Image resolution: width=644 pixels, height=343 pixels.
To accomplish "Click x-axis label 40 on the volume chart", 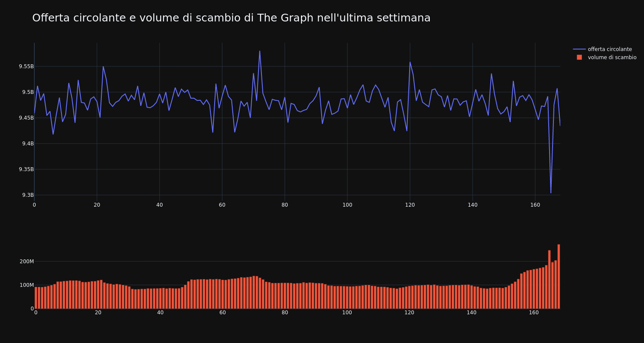I will (160, 313).
